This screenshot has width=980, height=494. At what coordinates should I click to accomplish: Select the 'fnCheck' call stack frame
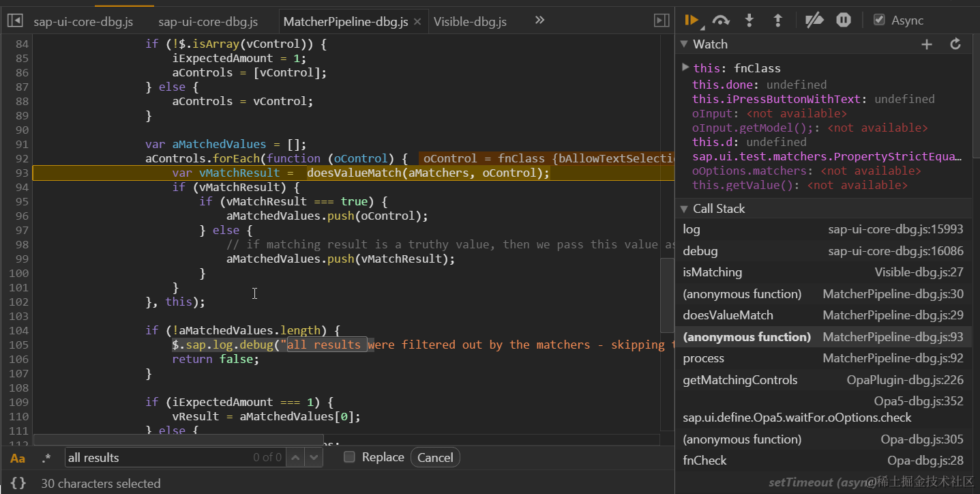point(823,461)
